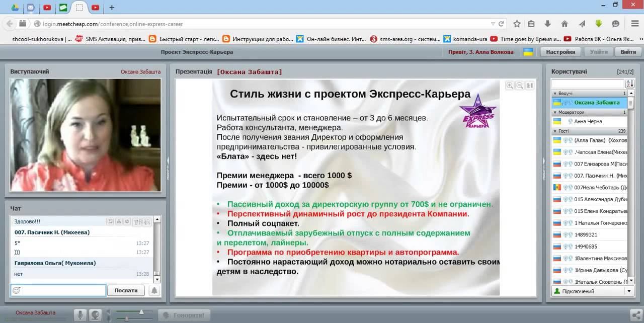Open the emoji smiley picker in chat
This screenshot has height=323, width=644.
(16, 290)
